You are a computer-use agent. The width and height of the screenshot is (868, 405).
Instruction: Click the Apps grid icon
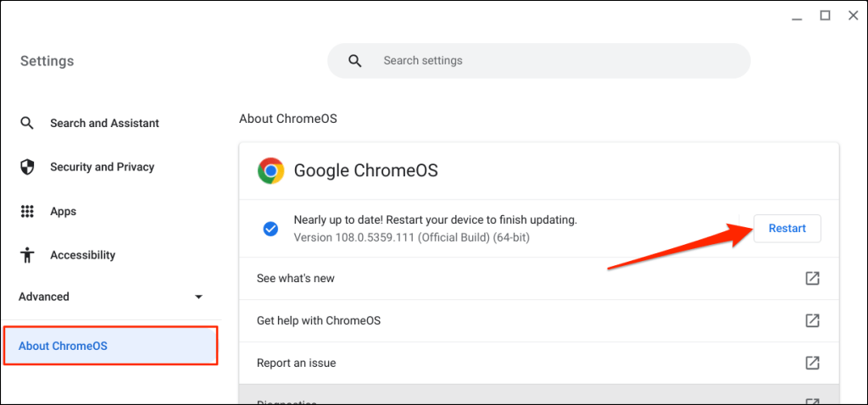click(x=27, y=211)
